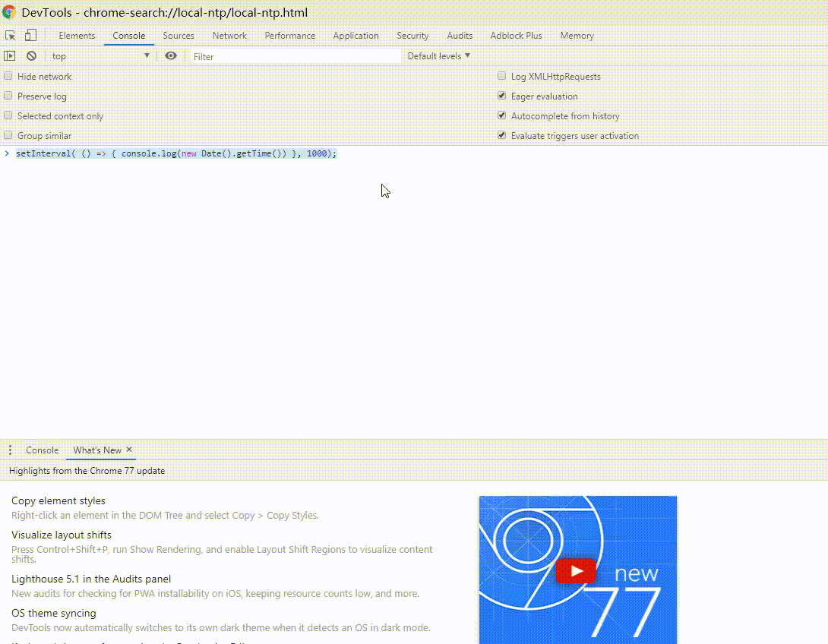Enable Log XMLHttpRequests checkbox
Viewport: 828px width, 644px height.
(501, 76)
